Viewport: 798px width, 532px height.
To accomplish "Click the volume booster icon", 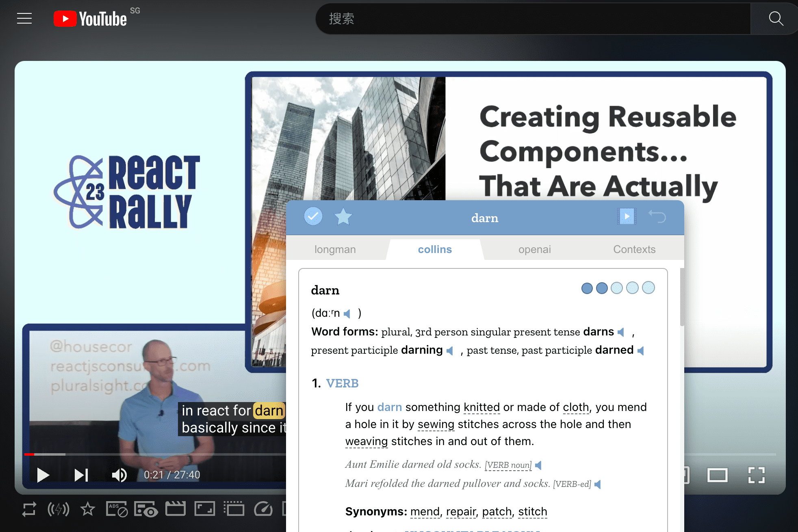I will tap(59, 509).
